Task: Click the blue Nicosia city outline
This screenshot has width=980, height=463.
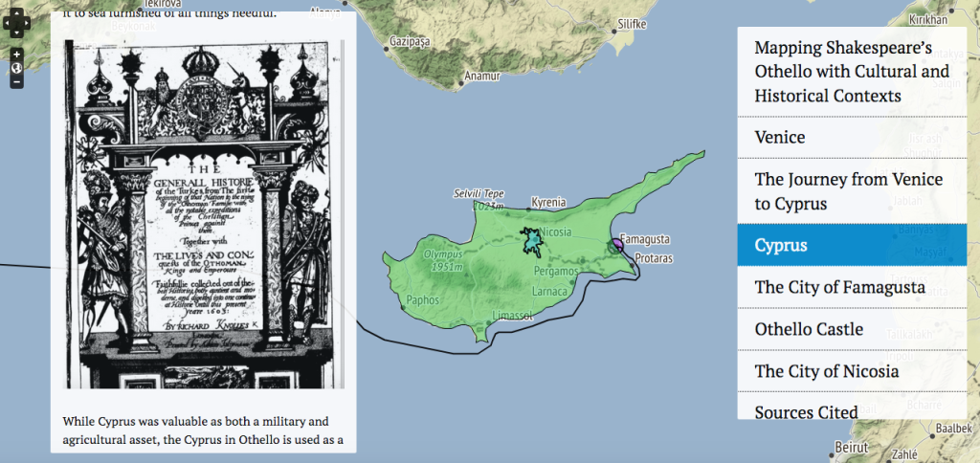Action: coord(532,242)
